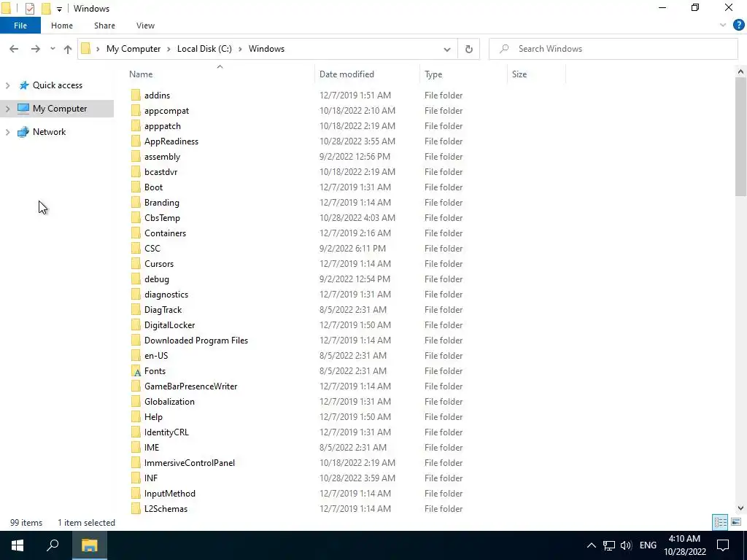Select the AppReadiness folder icon
The width and height of the screenshot is (747, 560).
136,141
